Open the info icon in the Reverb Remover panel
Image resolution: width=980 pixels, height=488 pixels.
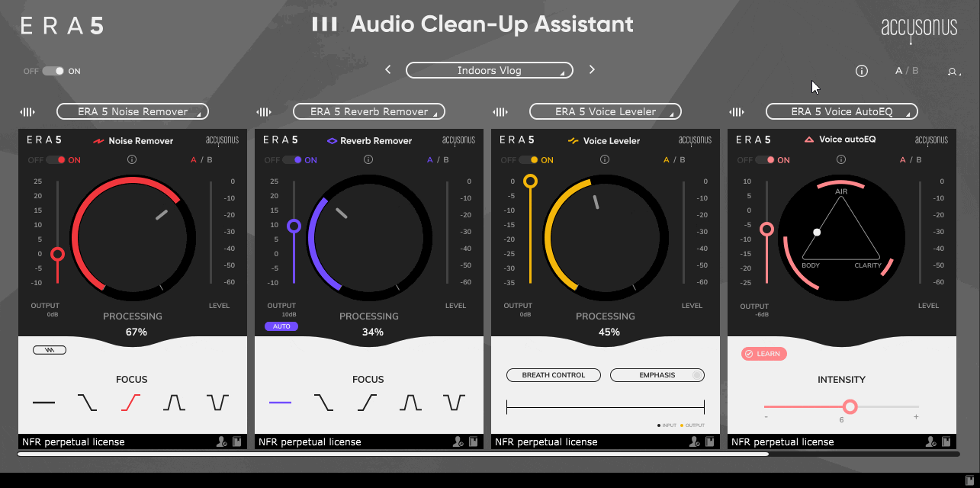pos(368,160)
